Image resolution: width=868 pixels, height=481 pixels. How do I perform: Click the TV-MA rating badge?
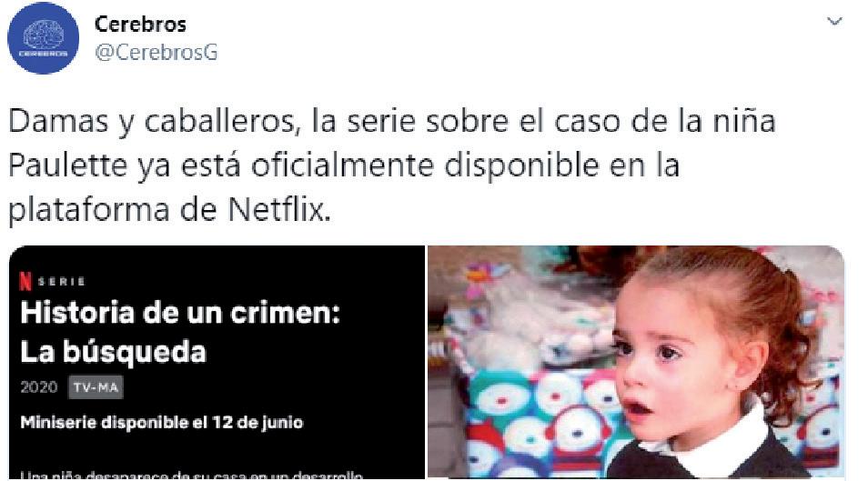96,387
